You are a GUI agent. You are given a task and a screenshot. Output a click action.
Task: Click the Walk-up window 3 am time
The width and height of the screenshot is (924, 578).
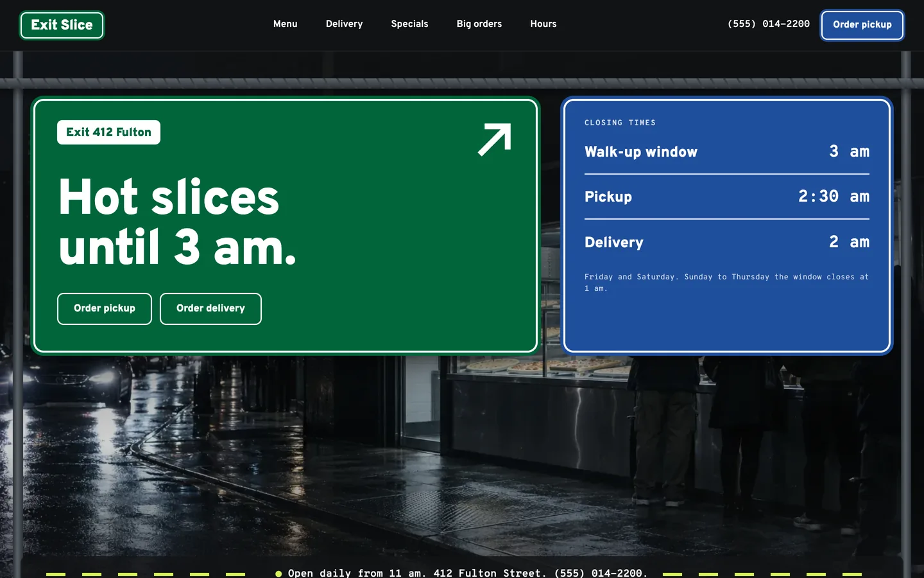(x=849, y=152)
